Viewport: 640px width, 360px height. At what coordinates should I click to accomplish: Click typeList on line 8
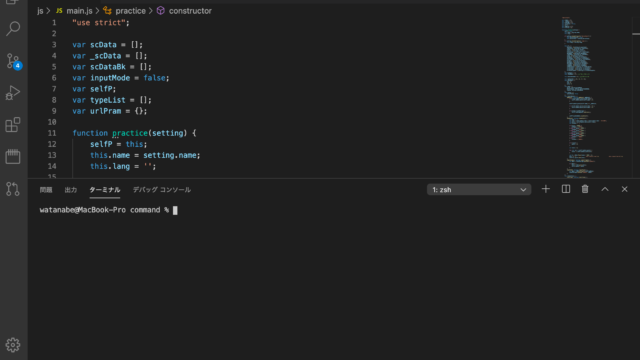[x=108, y=100]
